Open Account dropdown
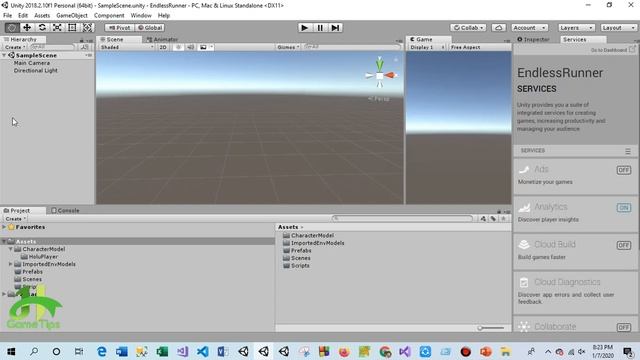640x360 pixels. click(529, 28)
